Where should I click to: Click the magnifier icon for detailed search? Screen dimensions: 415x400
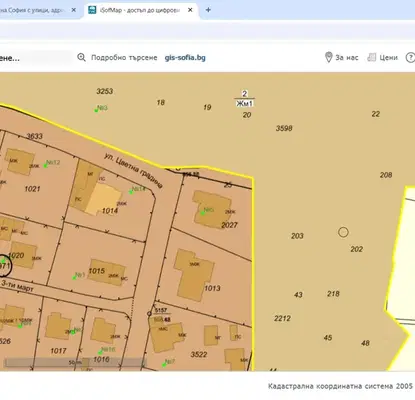(81, 57)
